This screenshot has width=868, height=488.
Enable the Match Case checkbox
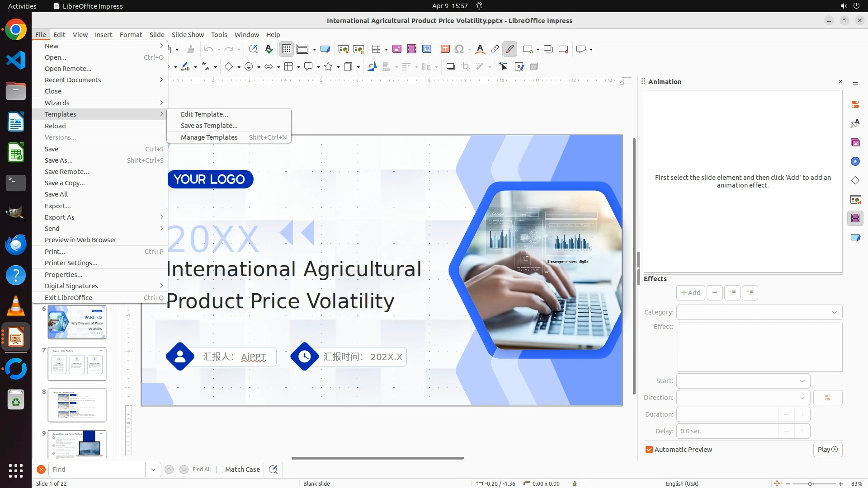coord(220,469)
